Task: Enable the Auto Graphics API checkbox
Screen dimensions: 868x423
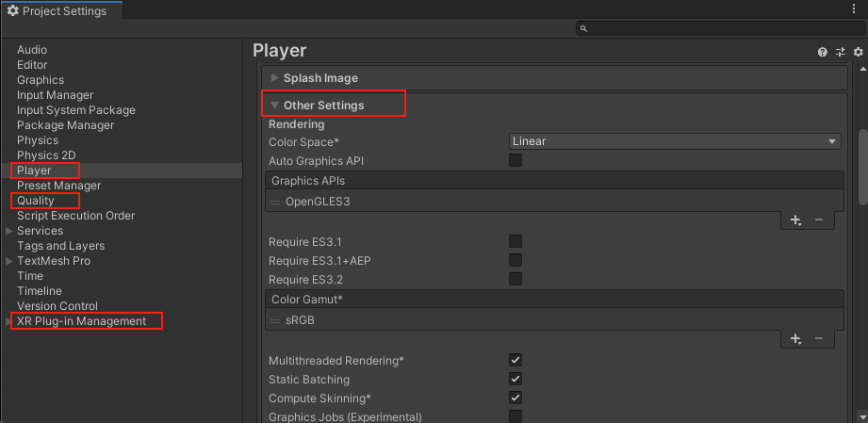Action: tap(516, 160)
